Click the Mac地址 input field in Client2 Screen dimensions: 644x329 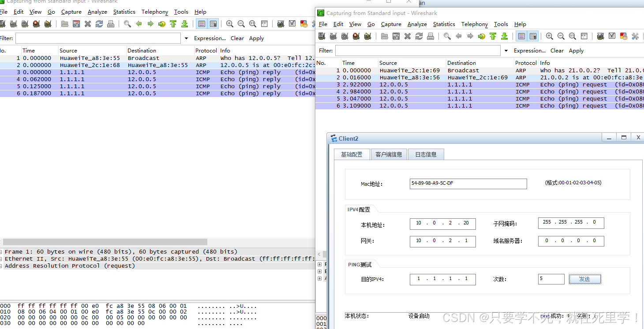tap(468, 183)
